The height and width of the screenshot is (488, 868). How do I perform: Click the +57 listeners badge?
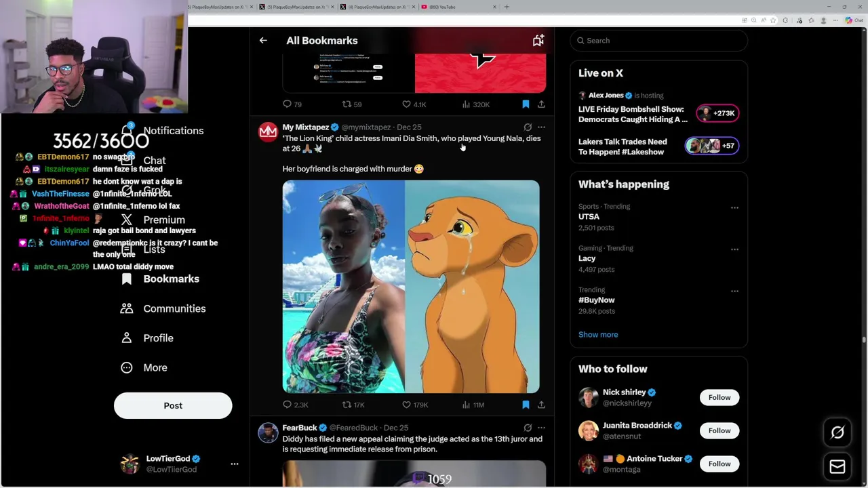tap(711, 146)
